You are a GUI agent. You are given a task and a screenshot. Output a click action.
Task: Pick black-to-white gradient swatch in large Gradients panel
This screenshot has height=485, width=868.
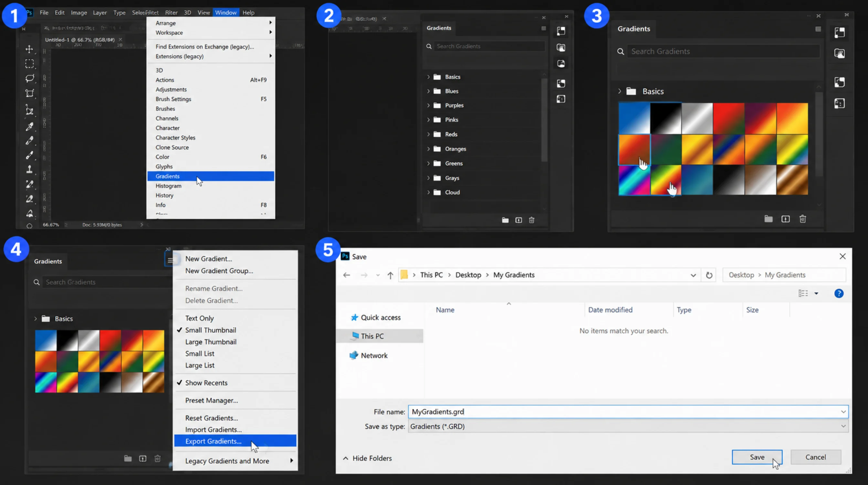point(666,119)
